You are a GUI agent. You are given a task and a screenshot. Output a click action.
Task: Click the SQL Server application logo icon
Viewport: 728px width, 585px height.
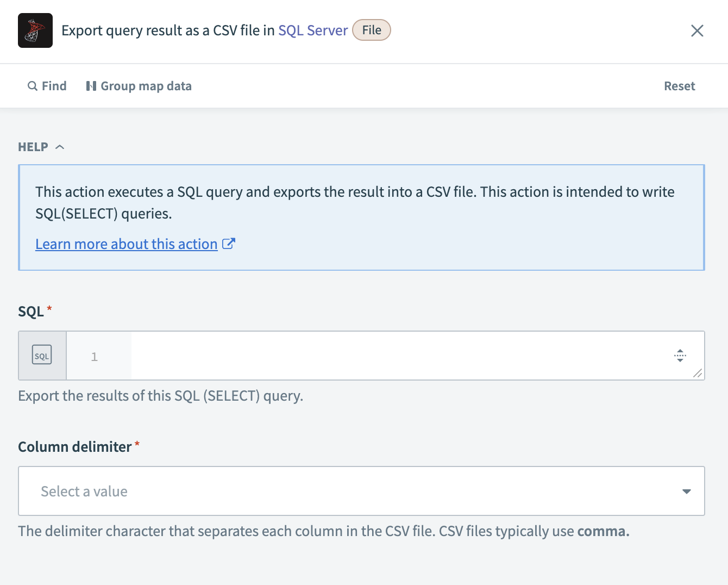tap(35, 30)
